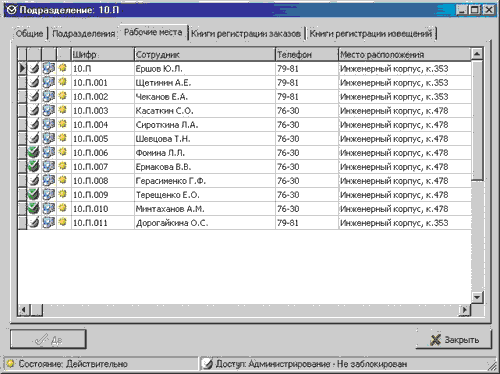Click phone 79-81 in row 10.П.011
The width and height of the screenshot is (500, 374).
[307, 223]
